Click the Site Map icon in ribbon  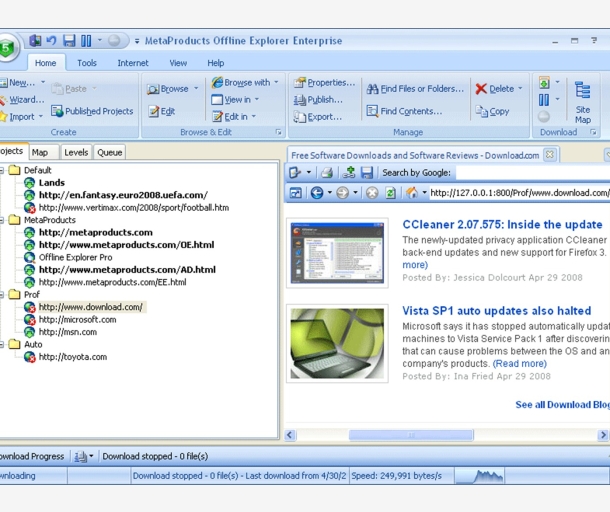(x=582, y=92)
